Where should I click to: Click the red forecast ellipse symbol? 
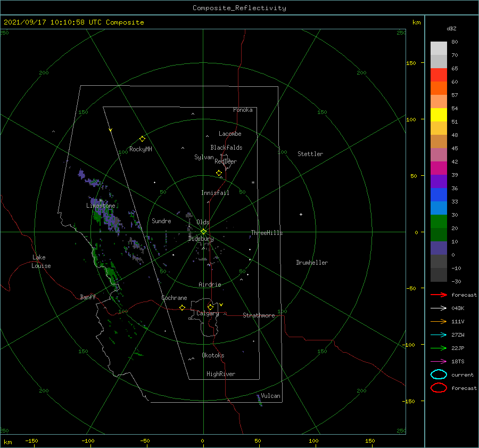click(439, 388)
